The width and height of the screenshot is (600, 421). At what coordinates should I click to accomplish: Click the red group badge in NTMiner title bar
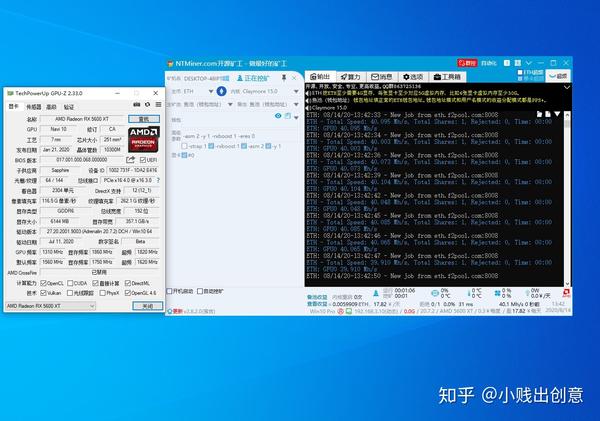[x=467, y=63]
